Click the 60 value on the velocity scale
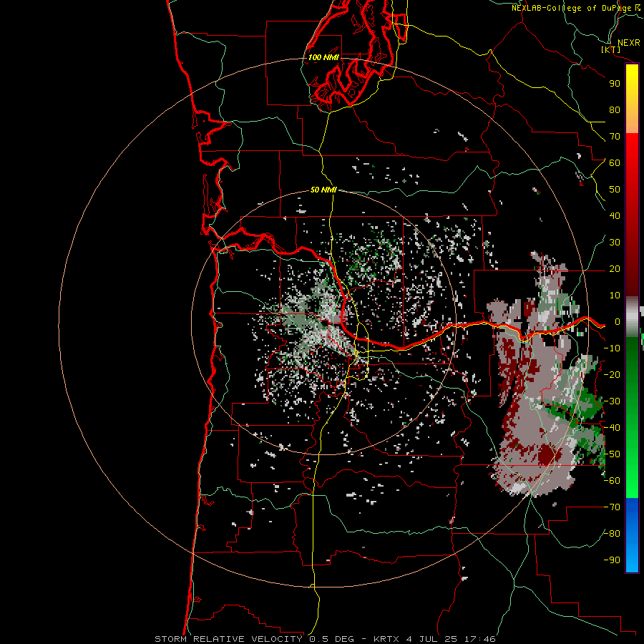The height and width of the screenshot is (644, 644). pos(615,163)
